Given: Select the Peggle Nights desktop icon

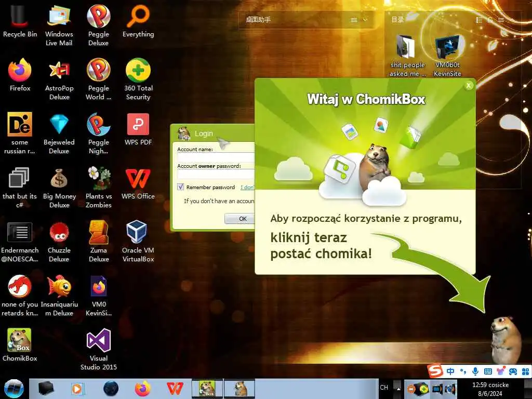Looking at the screenshot, I should click(98, 133).
